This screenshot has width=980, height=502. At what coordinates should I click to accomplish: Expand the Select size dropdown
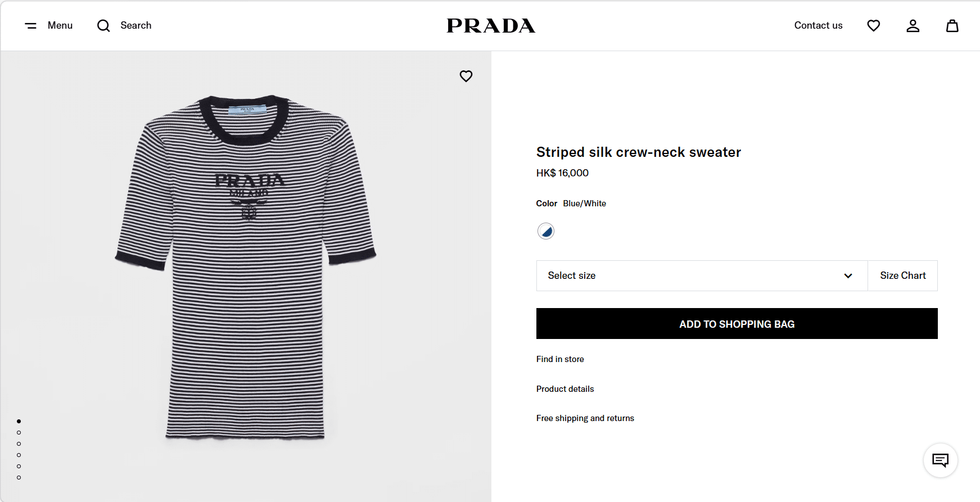pos(702,275)
